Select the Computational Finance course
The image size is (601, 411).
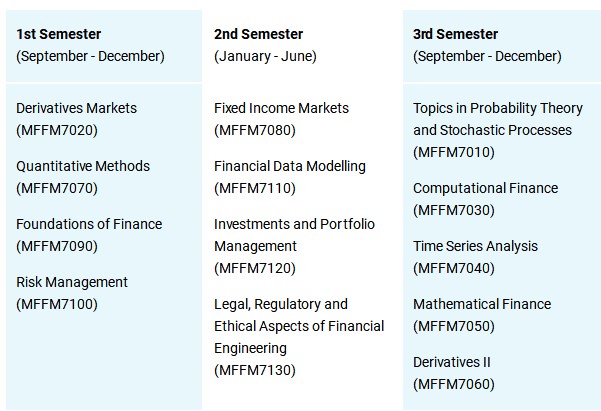coord(485,188)
